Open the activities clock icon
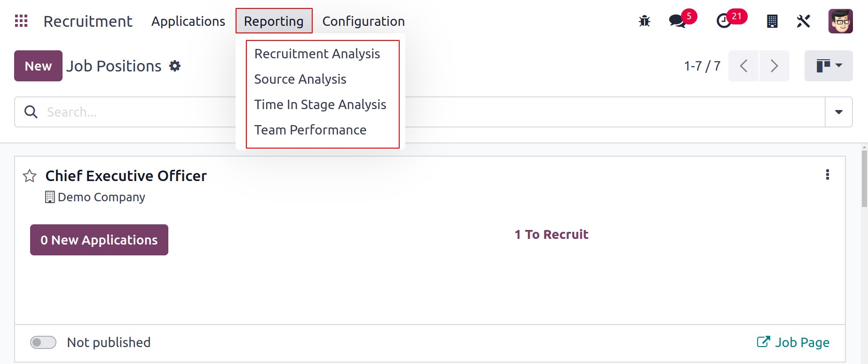This screenshot has width=868, height=364. coord(724,21)
